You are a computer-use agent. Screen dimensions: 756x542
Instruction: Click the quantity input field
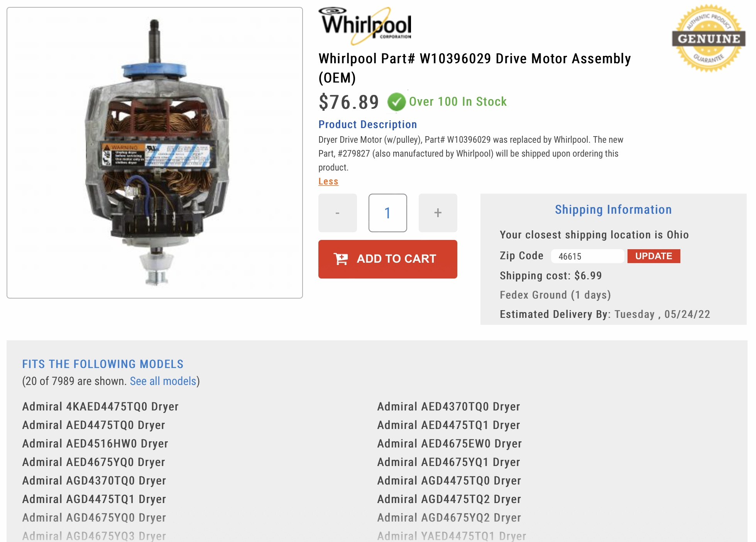[x=387, y=213]
